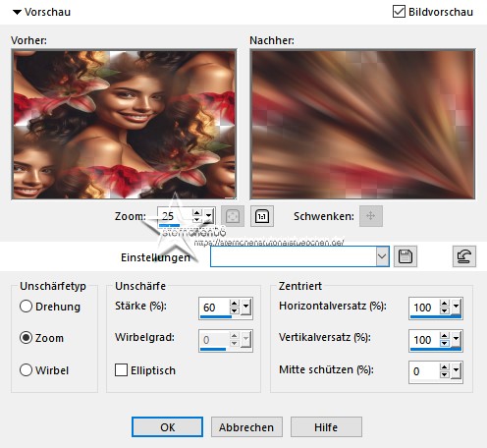Viewport: 487px width, 448px height.
Task: Open the Vertikalversatz slider dropdown arrow
Action: (x=456, y=339)
